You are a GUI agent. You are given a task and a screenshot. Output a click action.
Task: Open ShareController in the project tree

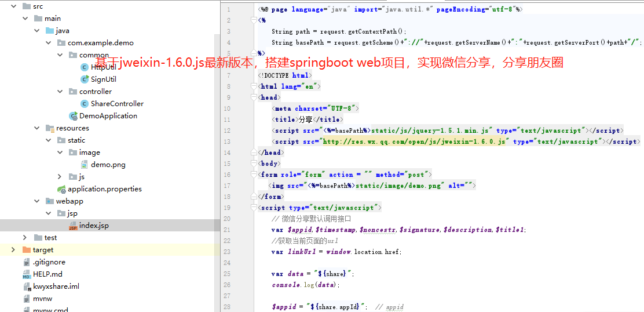pyautogui.click(x=118, y=104)
